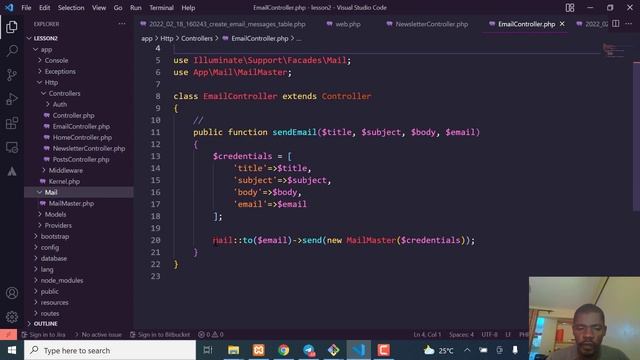Viewport: 640px width, 360px height.
Task: Click Explorer more actions ellipsis
Action: [122, 24]
